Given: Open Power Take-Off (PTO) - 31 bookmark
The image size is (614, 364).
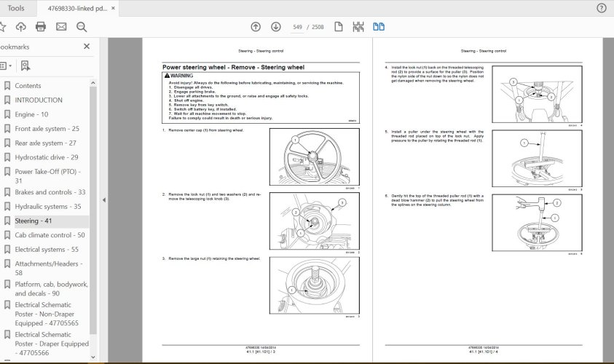Looking at the screenshot, I should click(x=48, y=176).
